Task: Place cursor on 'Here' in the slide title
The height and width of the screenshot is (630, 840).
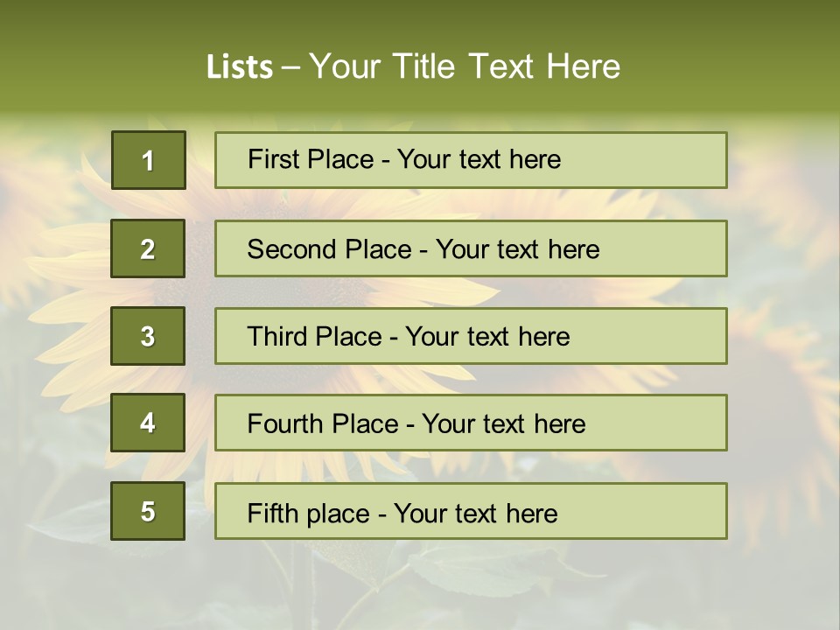Action: point(582,66)
